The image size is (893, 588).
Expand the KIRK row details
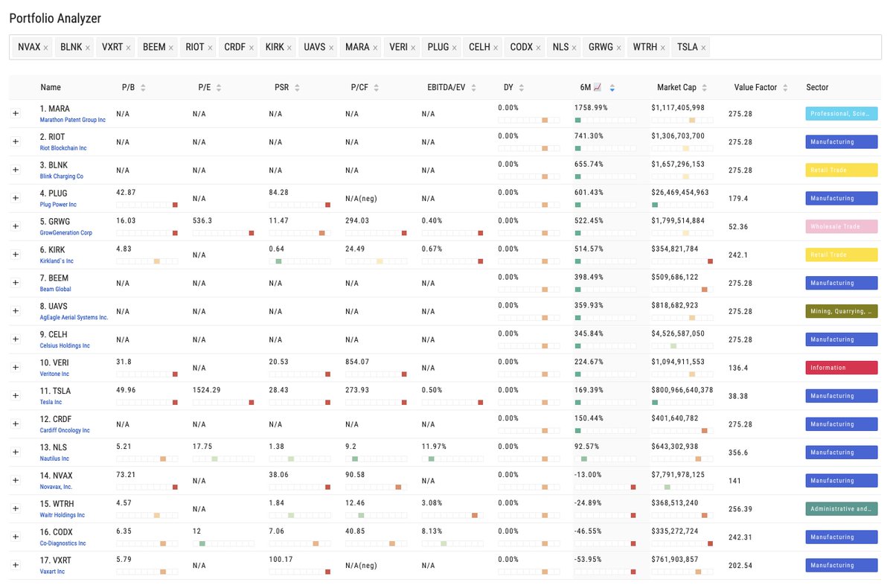[x=16, y=255]
